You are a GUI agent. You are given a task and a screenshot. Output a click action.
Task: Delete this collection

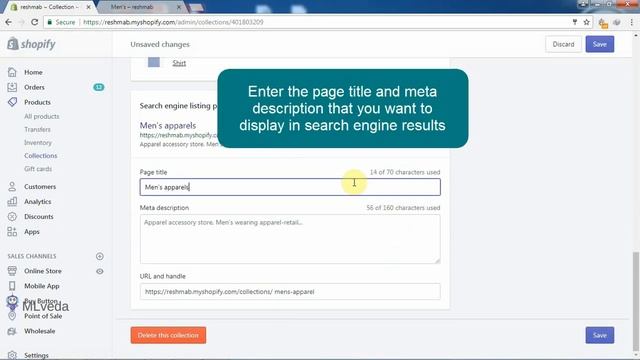coord(168,335)
